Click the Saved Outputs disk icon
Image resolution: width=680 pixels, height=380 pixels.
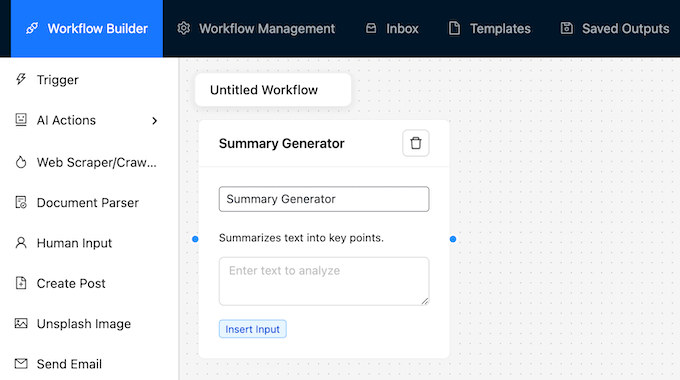tap(566, 28)
